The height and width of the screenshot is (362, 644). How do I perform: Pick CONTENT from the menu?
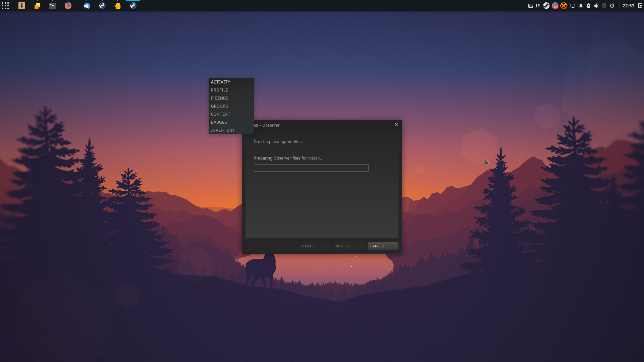(x=231, y=114)
